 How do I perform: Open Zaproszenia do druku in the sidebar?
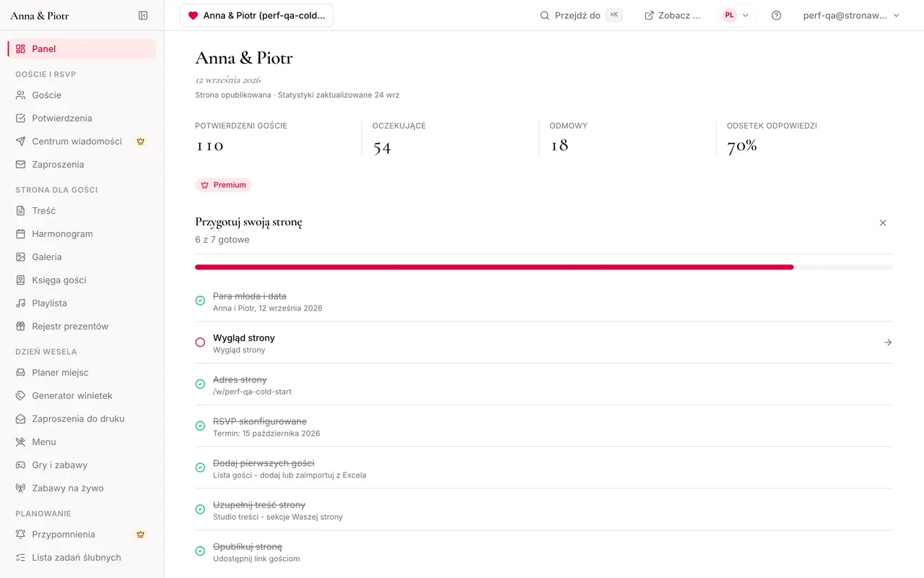tap(82, 418)
